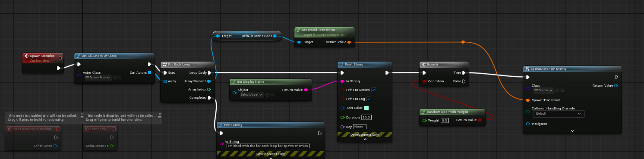Screen dimensions: 644x159
Task: Click exec output pin of SpawnActor node
Action: pyautogui.click(x=616, y=77)
